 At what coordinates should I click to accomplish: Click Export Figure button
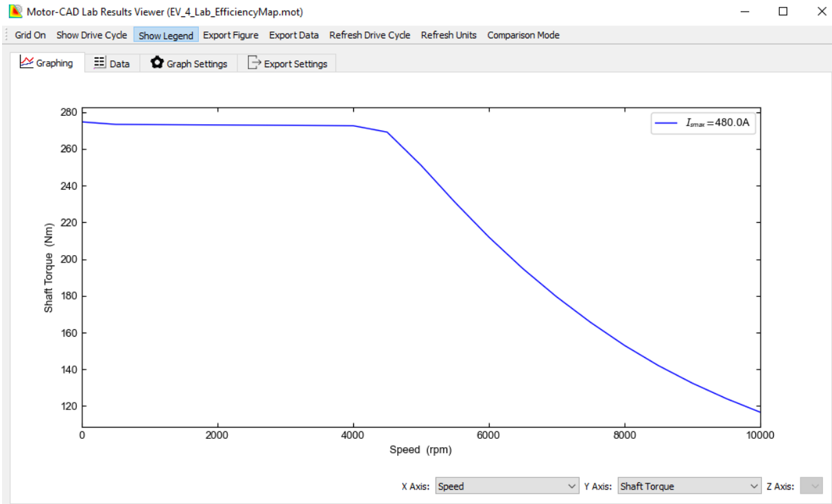click(230, 35)
